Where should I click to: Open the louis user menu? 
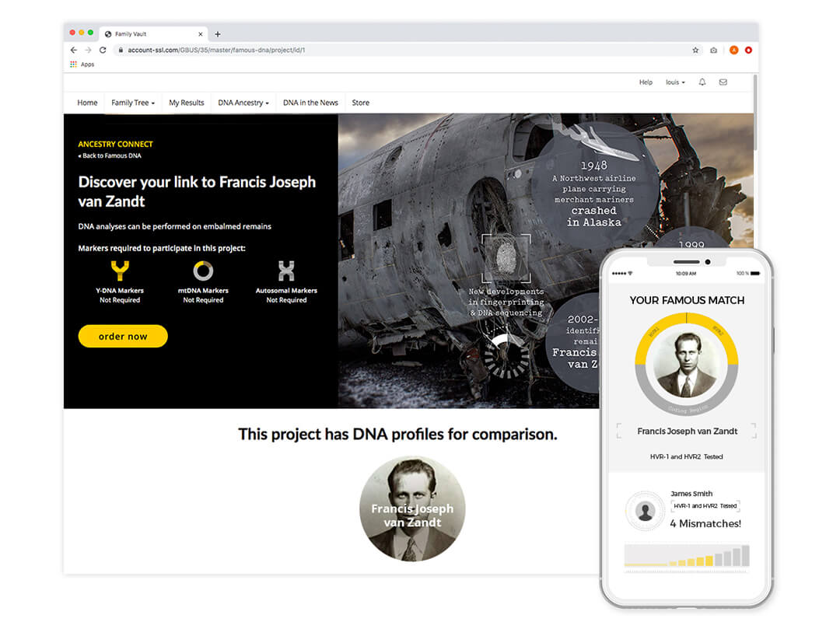coord(675,82)
